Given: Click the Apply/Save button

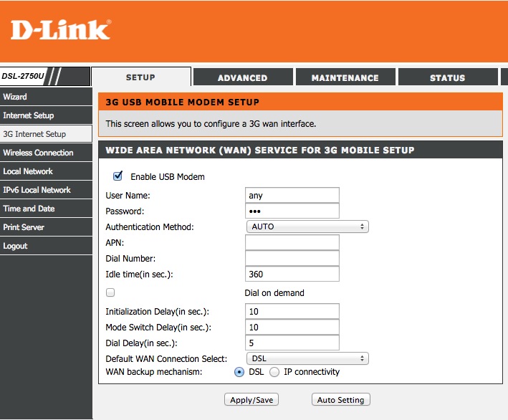Looking at the screenshot, I should click(x=251, y=400).
